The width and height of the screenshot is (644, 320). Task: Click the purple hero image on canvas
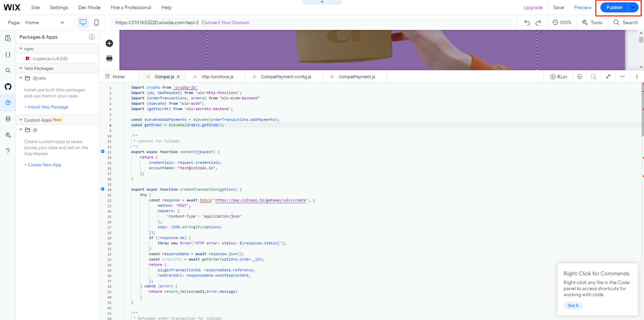(372, 50)
